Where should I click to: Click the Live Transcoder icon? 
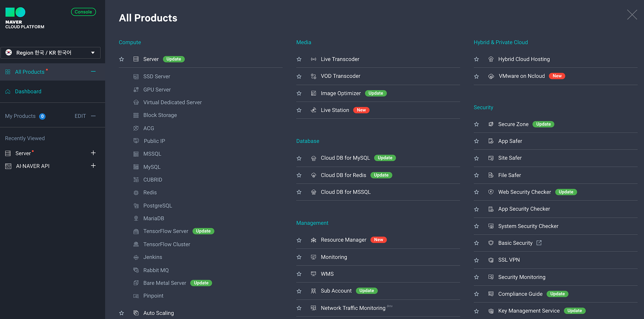click(313, 59)
